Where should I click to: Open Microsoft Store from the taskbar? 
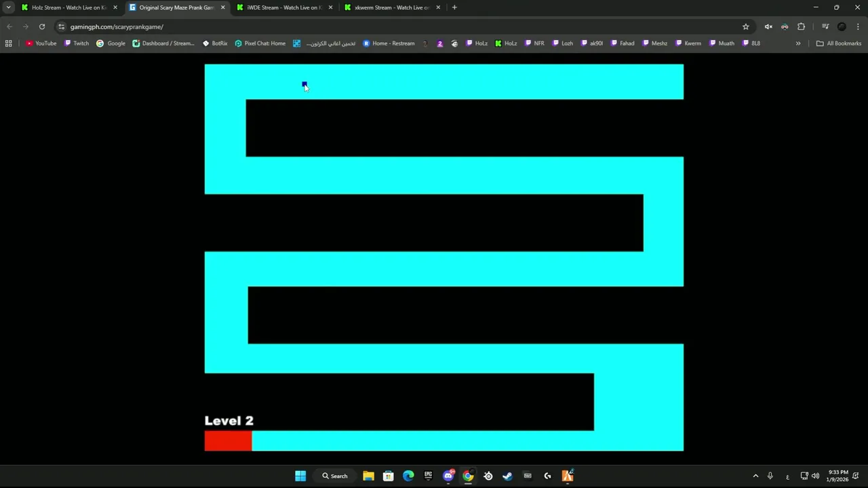pyautogui.click(x=388, y=476)
